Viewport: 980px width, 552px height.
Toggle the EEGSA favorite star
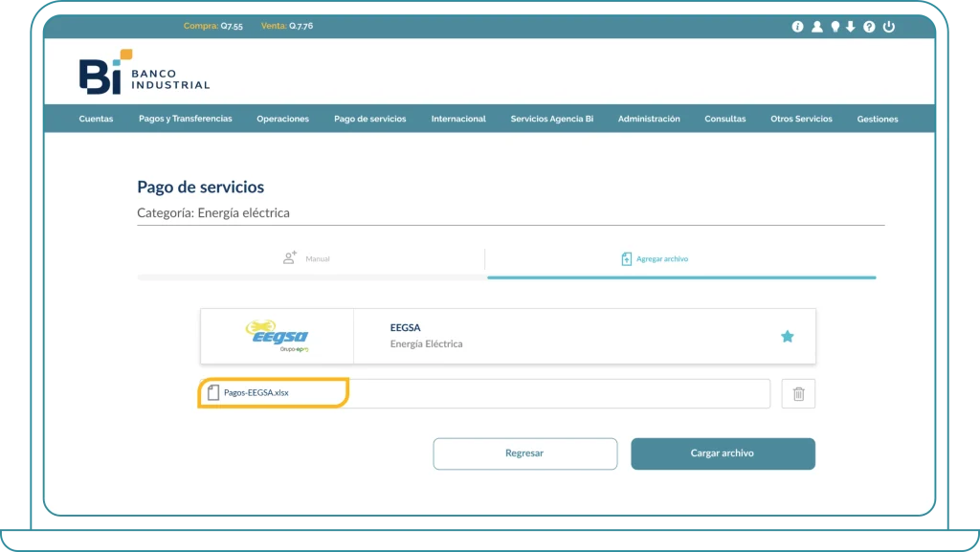pos(787,336)
